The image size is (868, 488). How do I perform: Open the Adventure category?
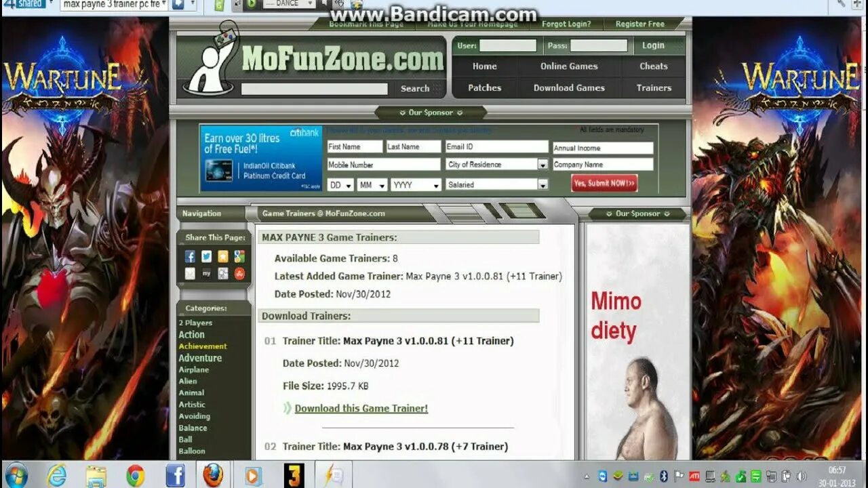point(200,358)
